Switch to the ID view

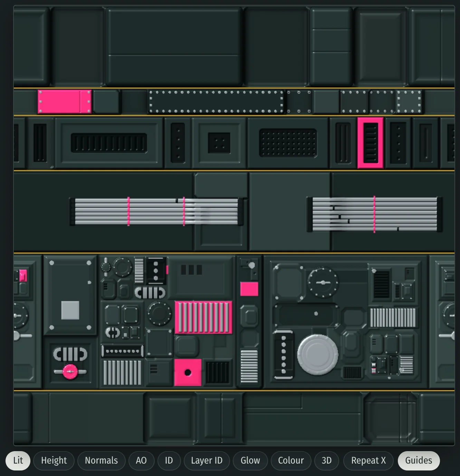[169, 460]
